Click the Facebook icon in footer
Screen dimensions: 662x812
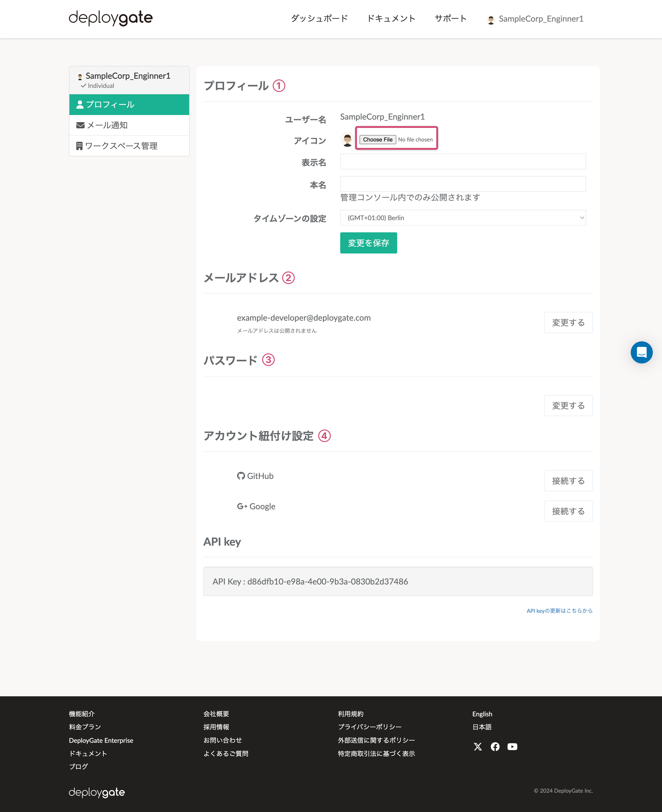click(495, 747)
